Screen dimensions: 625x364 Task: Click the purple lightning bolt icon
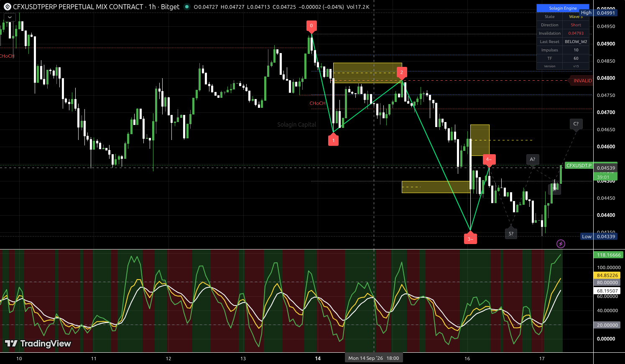pos(561,244)
